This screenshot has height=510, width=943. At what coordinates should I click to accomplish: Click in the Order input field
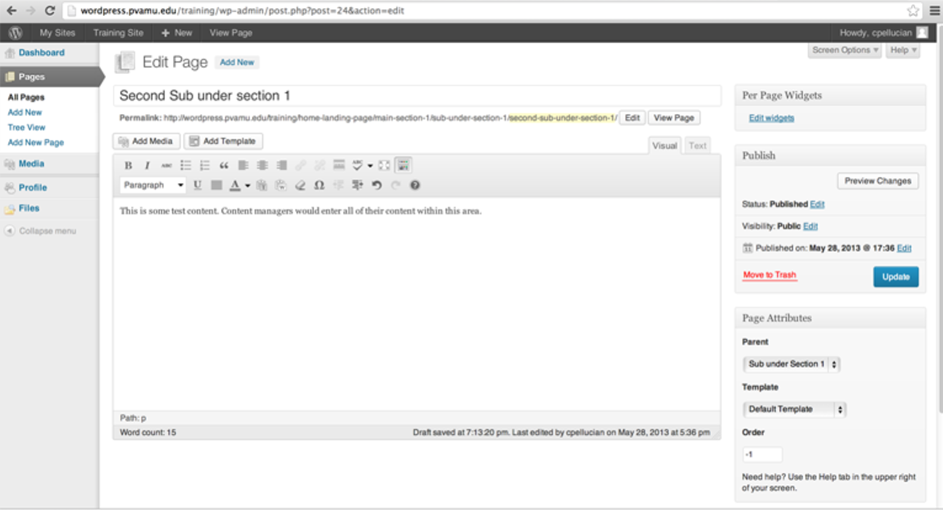(x=763, y=453)
